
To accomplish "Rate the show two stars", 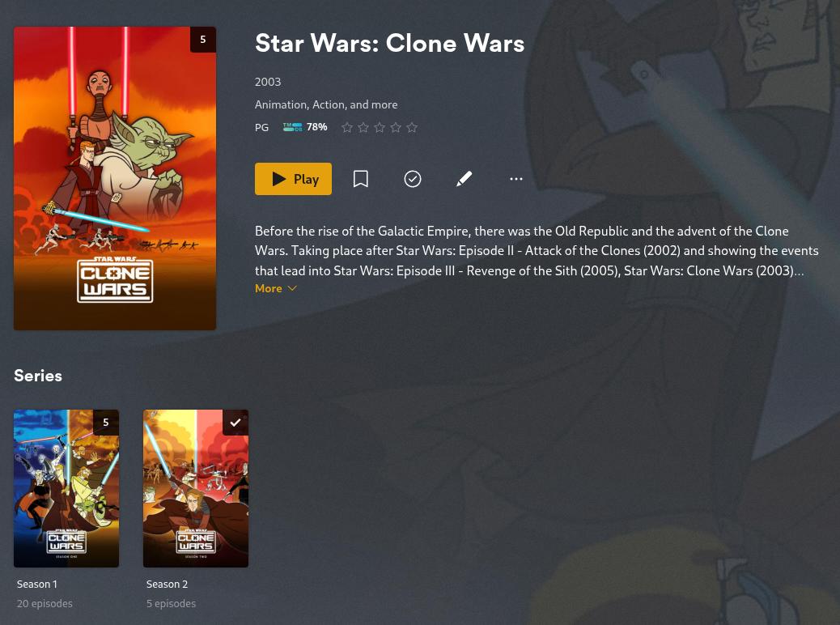I will 363,128.
